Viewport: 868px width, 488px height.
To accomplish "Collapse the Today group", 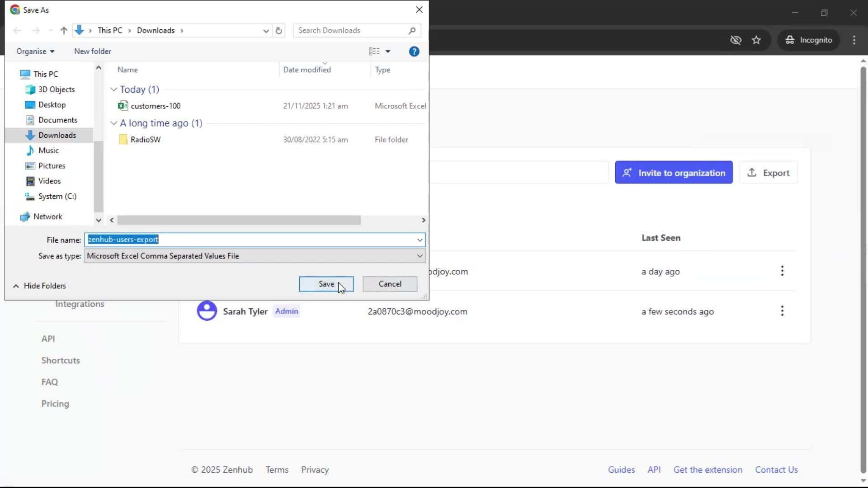I will [113, 89].
